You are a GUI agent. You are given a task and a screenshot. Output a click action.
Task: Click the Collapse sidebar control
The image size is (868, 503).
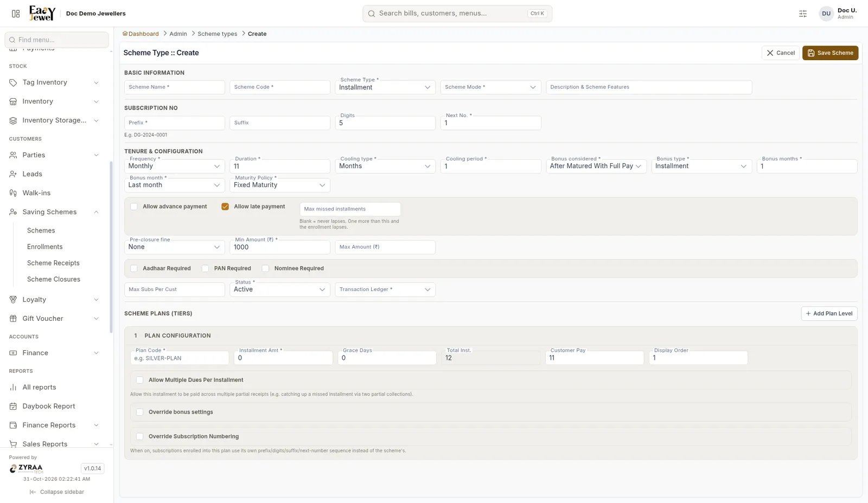(x=57, y=492)
